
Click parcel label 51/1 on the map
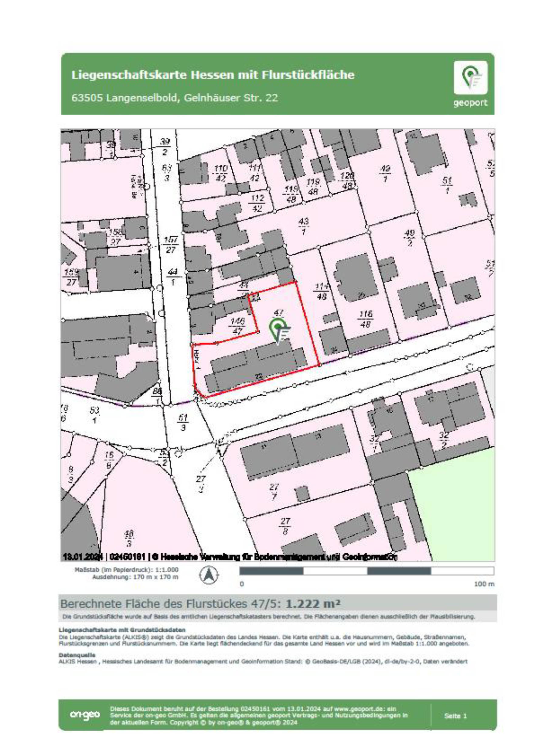pyautogui.click(x=447, y=185)
